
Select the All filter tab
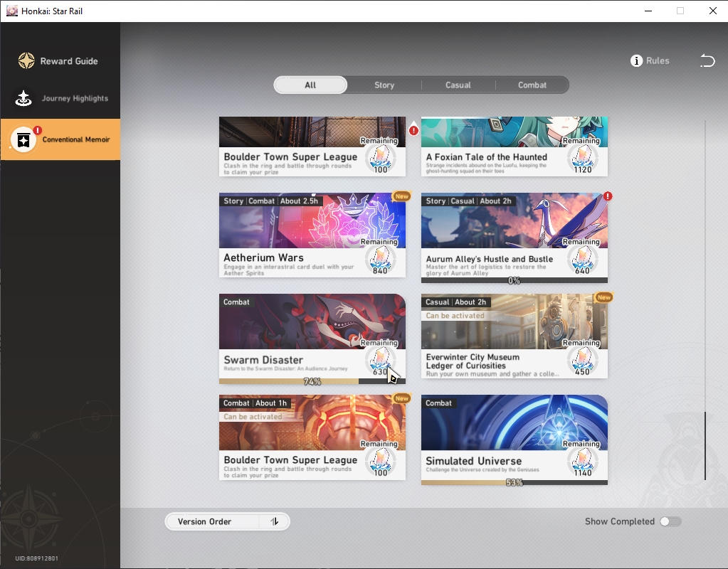point(310,85)
